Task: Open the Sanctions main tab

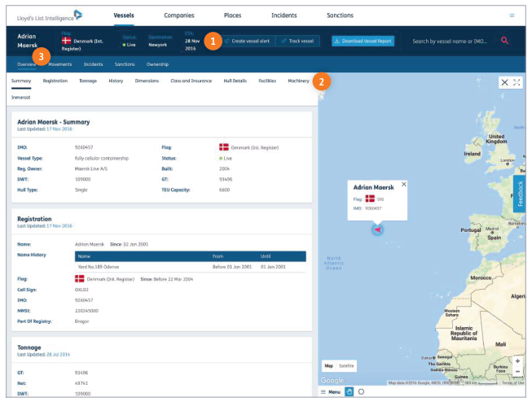Action: pyautogui.click(x=340, y=15)
